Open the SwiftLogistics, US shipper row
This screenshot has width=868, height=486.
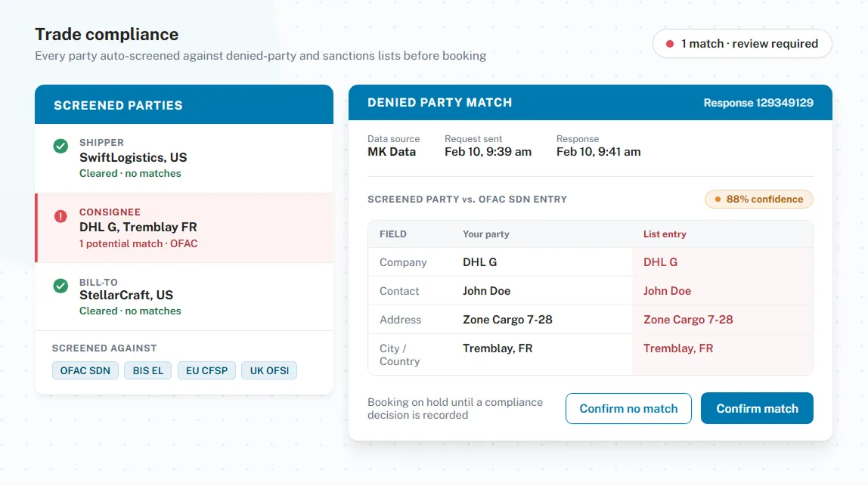point(184,158)
